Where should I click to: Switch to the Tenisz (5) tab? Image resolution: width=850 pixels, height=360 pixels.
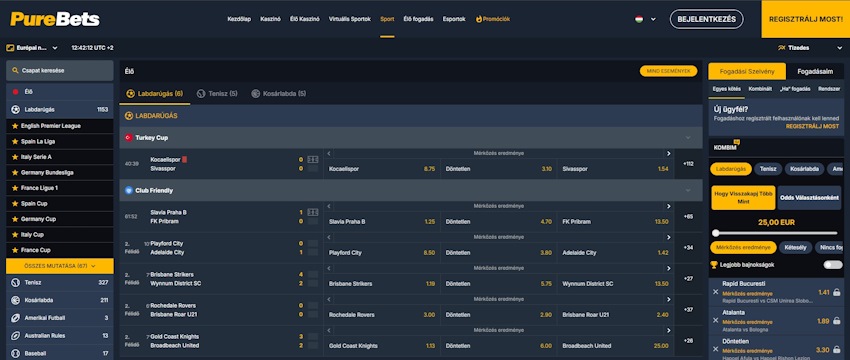(x=217, y=94)
